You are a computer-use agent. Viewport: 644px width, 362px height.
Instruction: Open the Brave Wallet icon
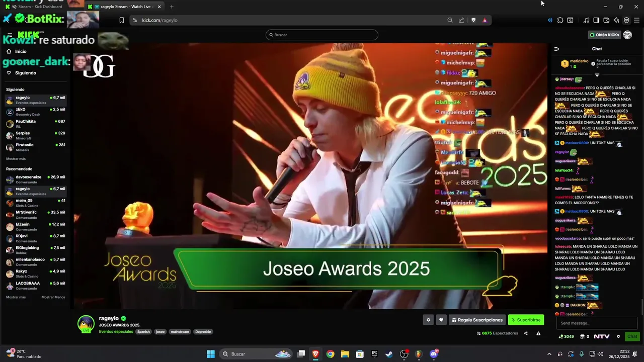pyautogui.click(x=606, y=20)
